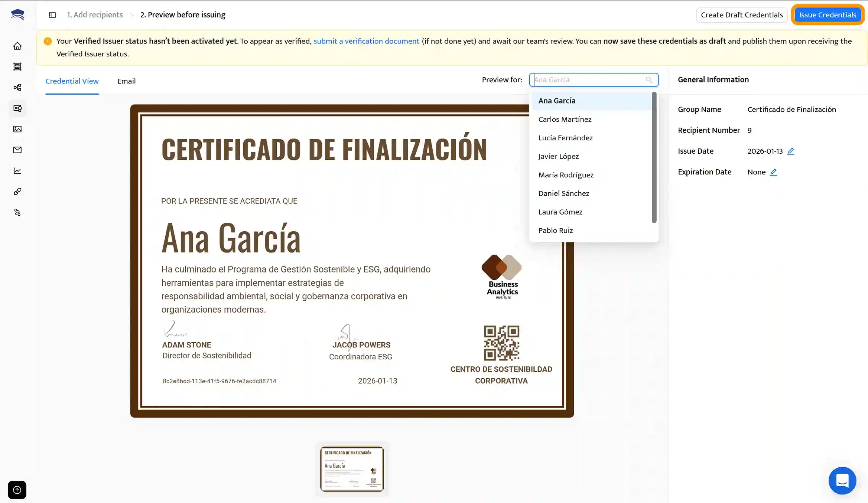Click the groups hierarchy sidebar icon

click(x=17, y=88)
